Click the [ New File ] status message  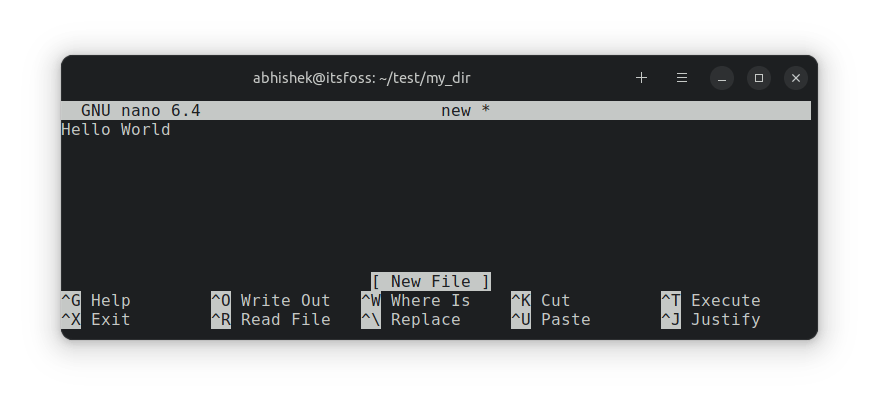(x=431, y=281)
